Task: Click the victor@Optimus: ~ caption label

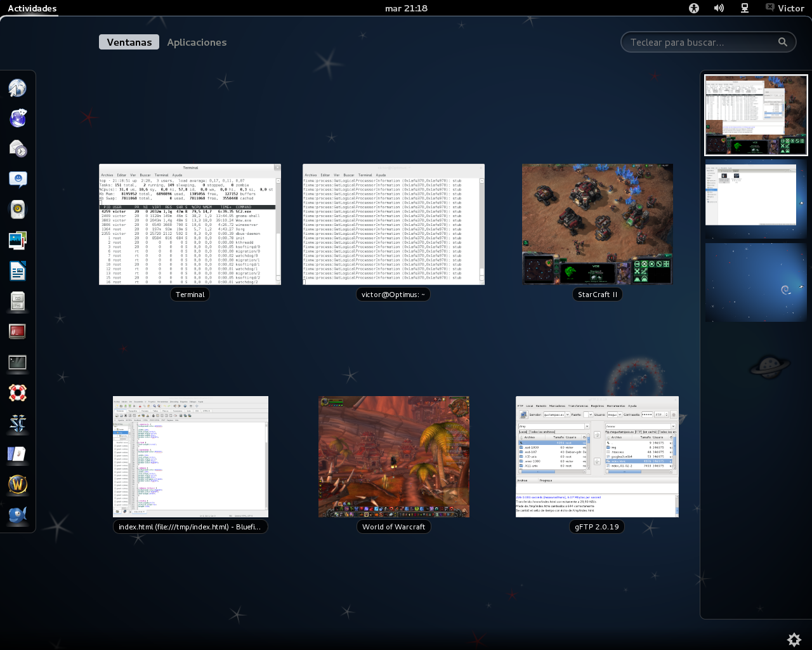Action: click(x=393, y=295)
